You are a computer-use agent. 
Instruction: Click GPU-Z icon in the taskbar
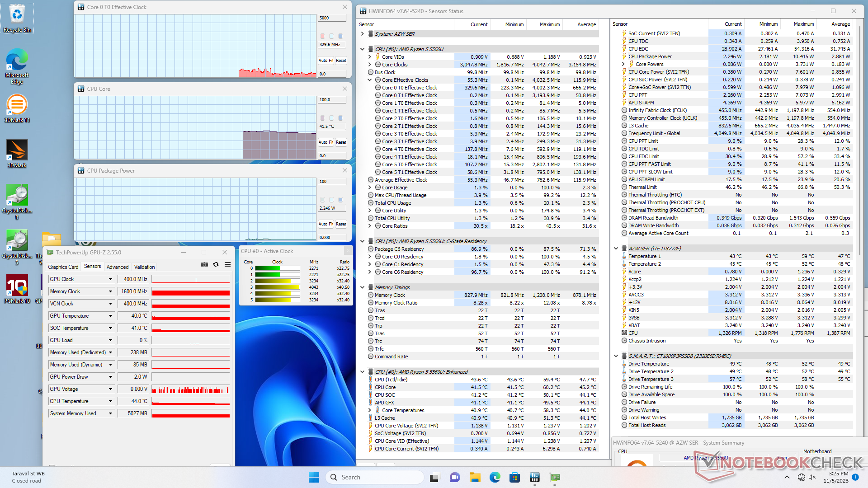click(x=555, y=477)
